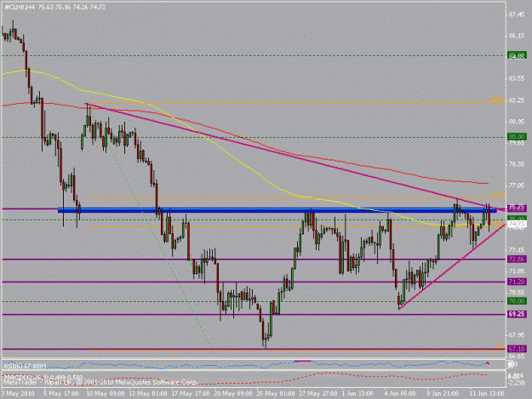Click the 17 May 17:00 time label
Screen dimensions: 532x399
pyautogui.click(x=191, y=394)
